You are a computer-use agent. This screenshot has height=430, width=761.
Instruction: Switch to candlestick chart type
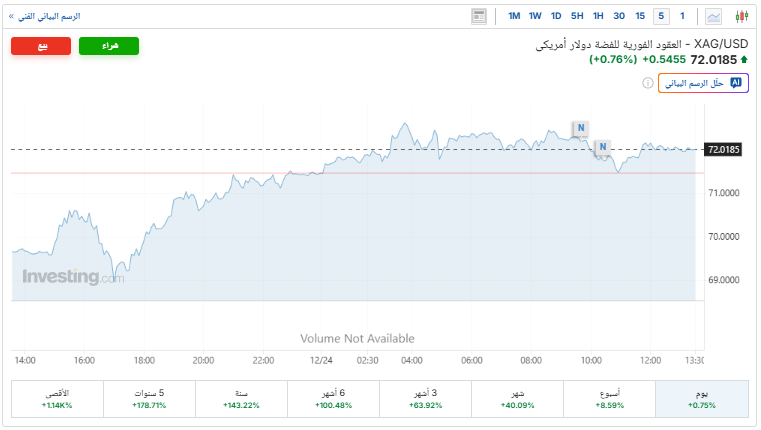pos(741,16)
